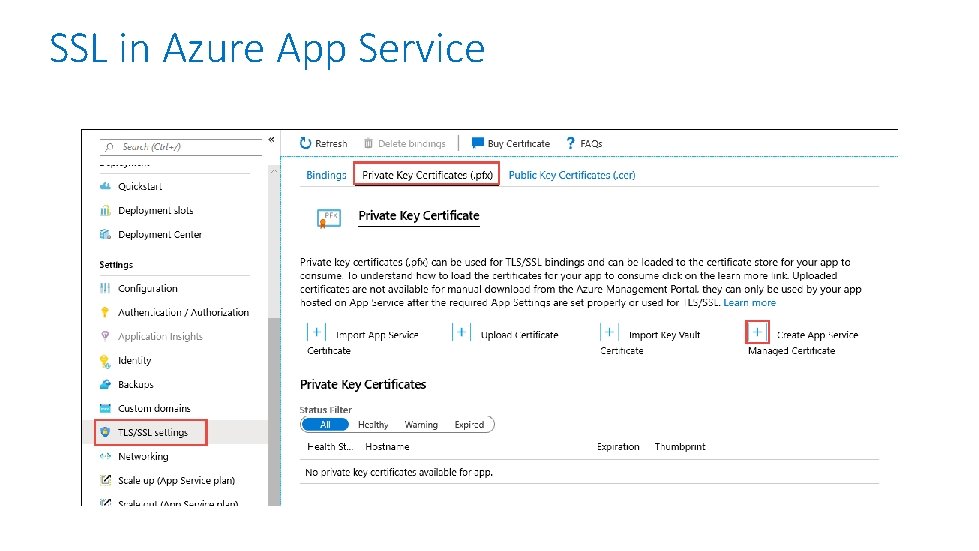Open Custom domains menu item
Image resolution: width=979 pixels, height=551 pixels.
154,408
